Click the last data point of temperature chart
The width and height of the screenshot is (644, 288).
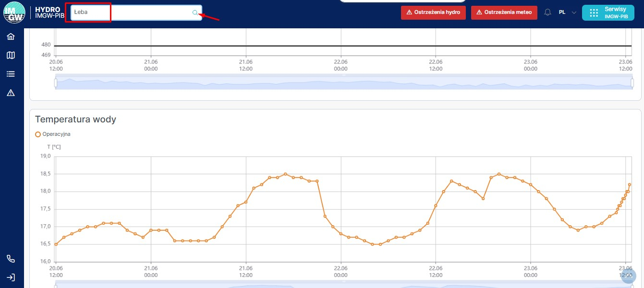(x=630, y=184)
